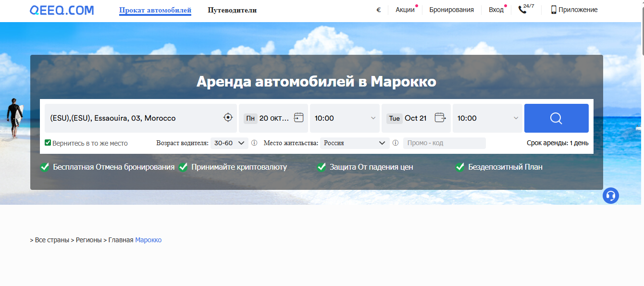Click the blue magnifier search button
This screenshot has height=286, width=644.
(x=556, y=118)
